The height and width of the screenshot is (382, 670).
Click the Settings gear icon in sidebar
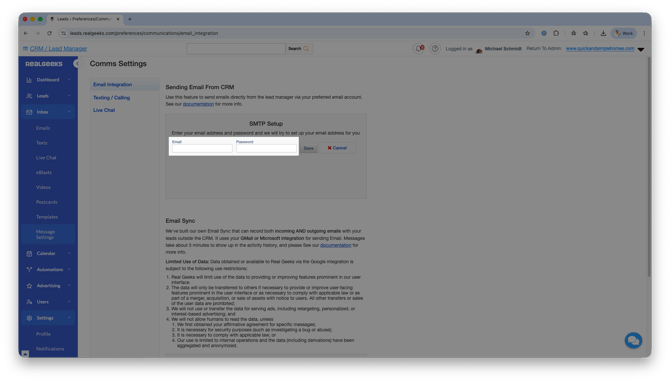tap(29, 318)
